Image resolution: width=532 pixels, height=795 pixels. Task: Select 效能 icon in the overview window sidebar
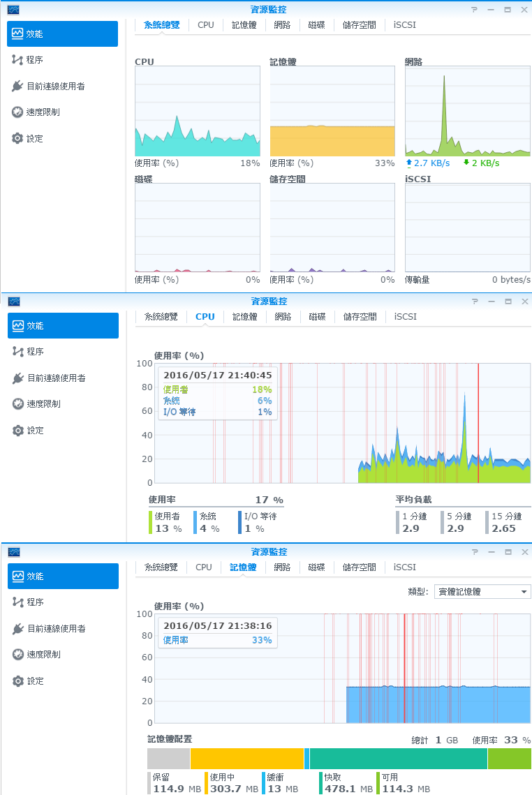click(17, 34)
